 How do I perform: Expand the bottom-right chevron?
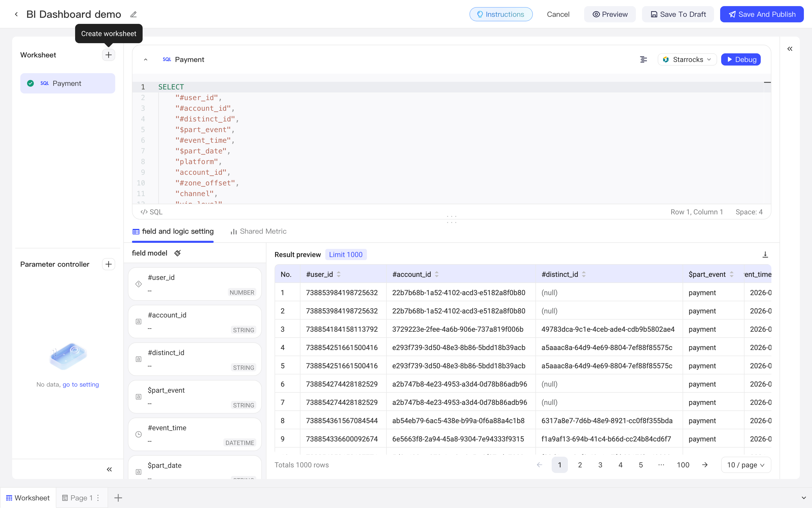pyautogui.click(x=804, y=498)
